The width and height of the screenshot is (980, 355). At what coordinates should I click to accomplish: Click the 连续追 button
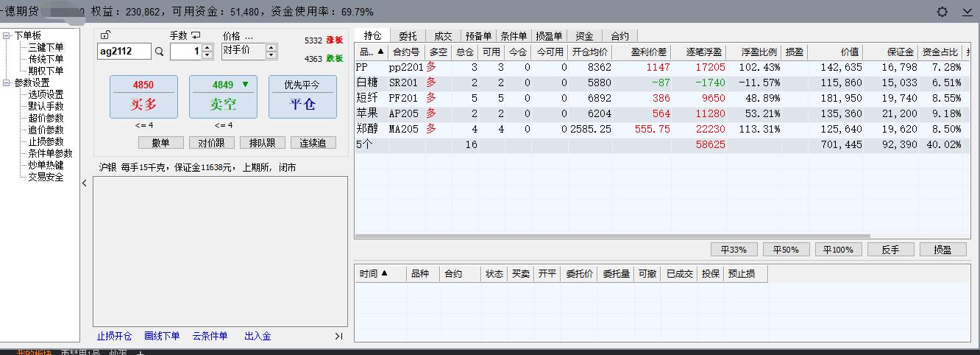[313, 143]
